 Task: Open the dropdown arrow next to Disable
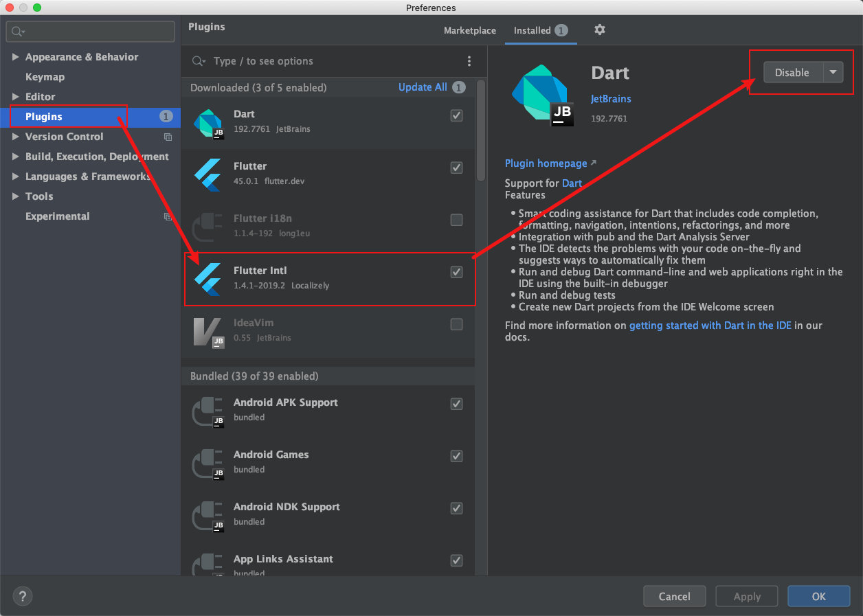(833, 72)
